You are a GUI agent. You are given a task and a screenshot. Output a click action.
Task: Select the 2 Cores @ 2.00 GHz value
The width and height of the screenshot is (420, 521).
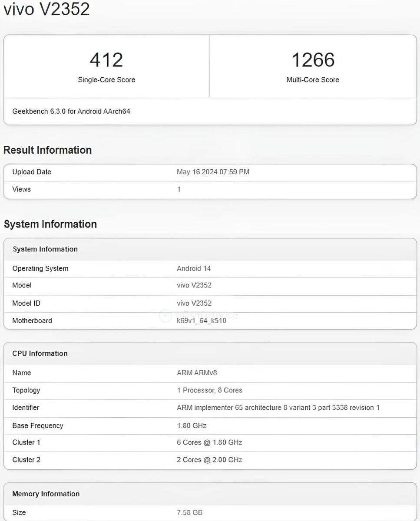pos(209,460)
